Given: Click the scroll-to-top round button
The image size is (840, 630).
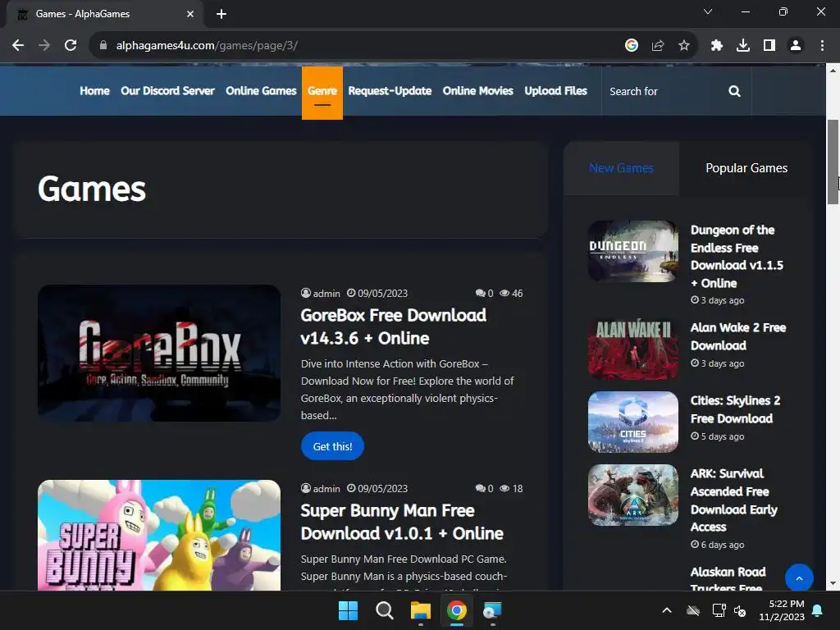Looking at the screenshot, I should pyautogui.click(x=799, y=578).
